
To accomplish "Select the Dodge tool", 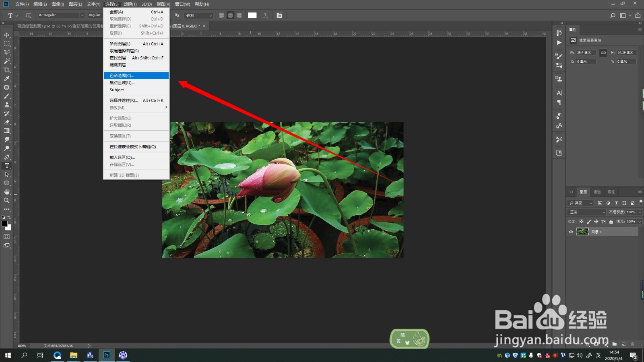I will [7, 148].
